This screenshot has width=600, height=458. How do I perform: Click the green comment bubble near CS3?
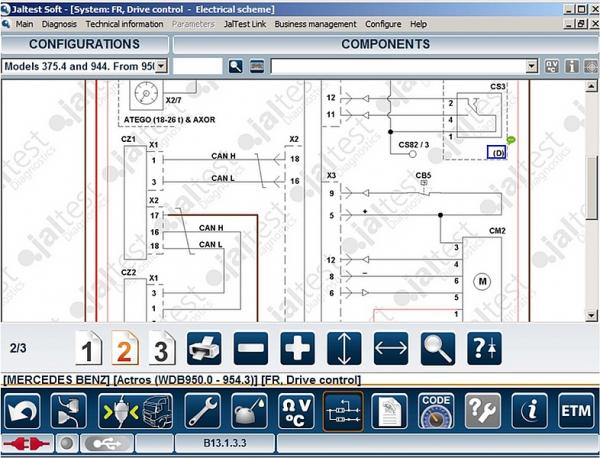tap(510, 140)
